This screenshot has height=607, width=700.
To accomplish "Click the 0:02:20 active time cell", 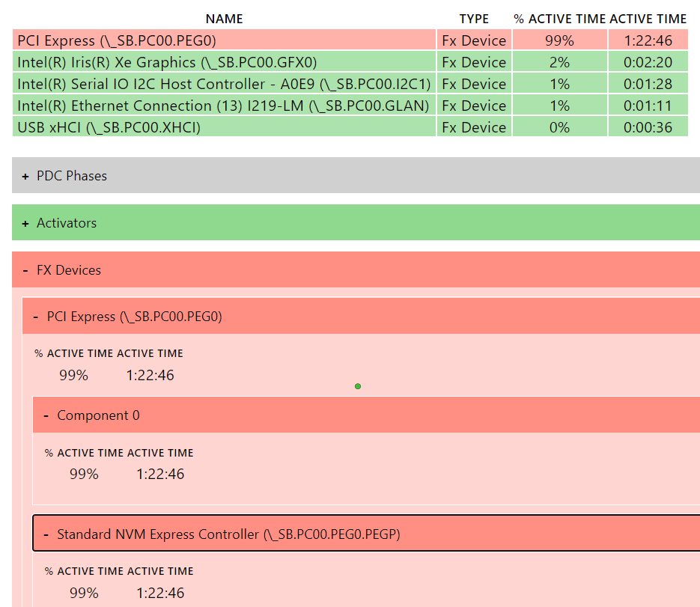I will (x=648, y=62).
